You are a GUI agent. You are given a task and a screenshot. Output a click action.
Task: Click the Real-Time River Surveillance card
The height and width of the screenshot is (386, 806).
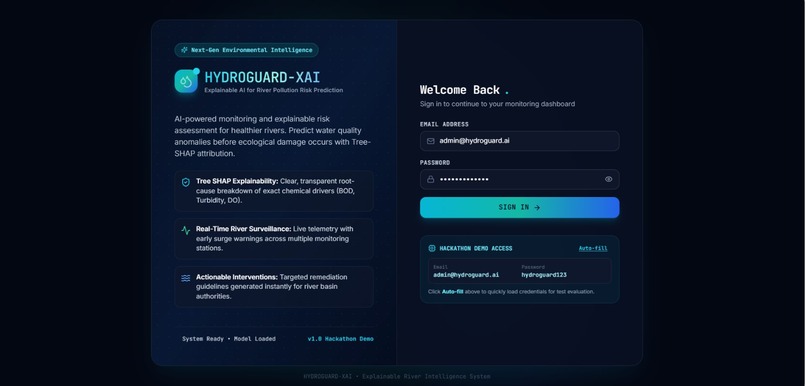pyautogui.click(x=274, y=238)
